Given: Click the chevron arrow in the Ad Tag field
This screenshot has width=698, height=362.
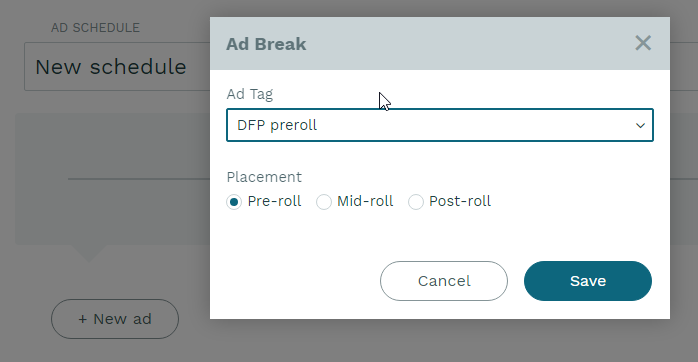Looking at the screenshot, I should click(640, 126).
